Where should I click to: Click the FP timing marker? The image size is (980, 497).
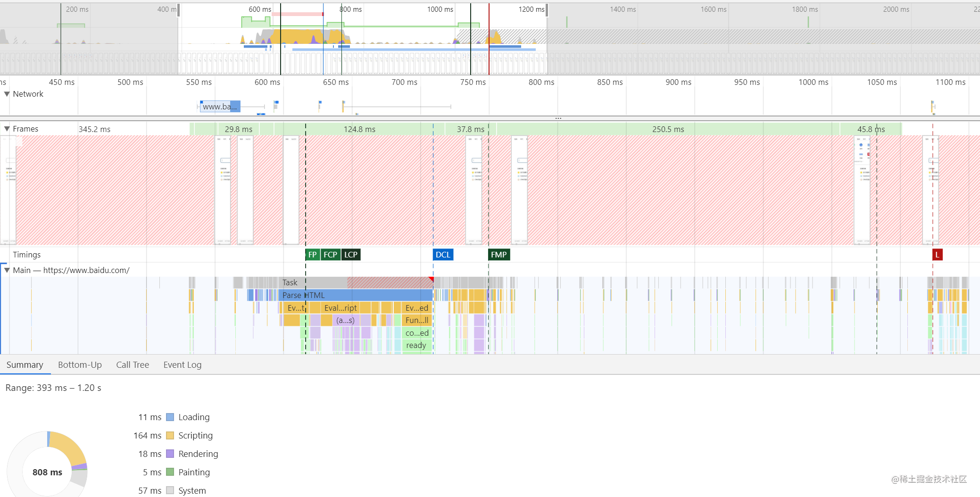coord(312,255)
